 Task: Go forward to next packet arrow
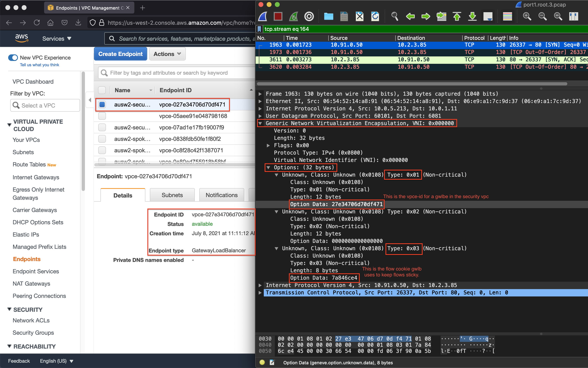point(426,17)
